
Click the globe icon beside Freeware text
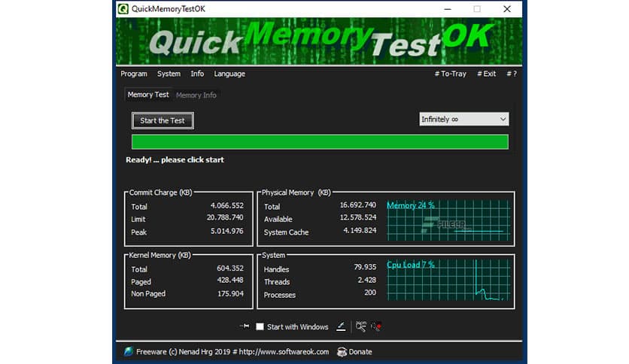(x=129, y=351)
